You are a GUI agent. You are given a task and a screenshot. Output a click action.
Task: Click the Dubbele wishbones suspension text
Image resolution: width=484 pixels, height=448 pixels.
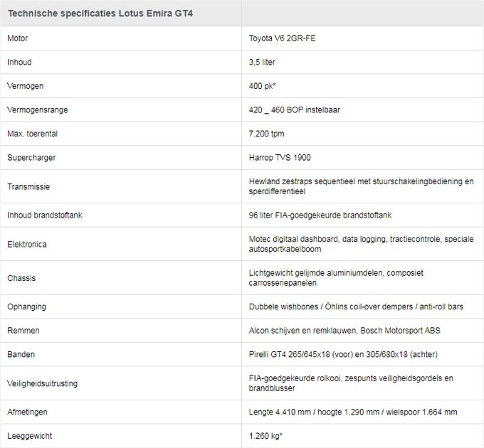356,306
